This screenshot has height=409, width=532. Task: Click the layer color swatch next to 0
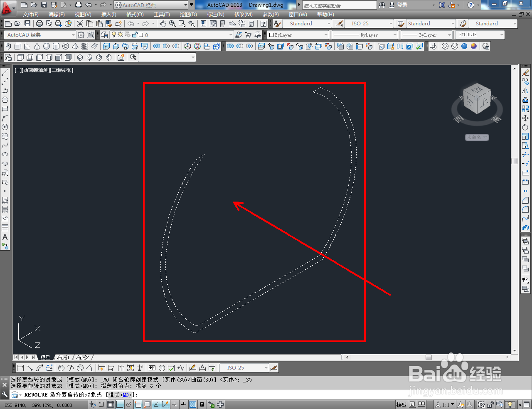141,35
